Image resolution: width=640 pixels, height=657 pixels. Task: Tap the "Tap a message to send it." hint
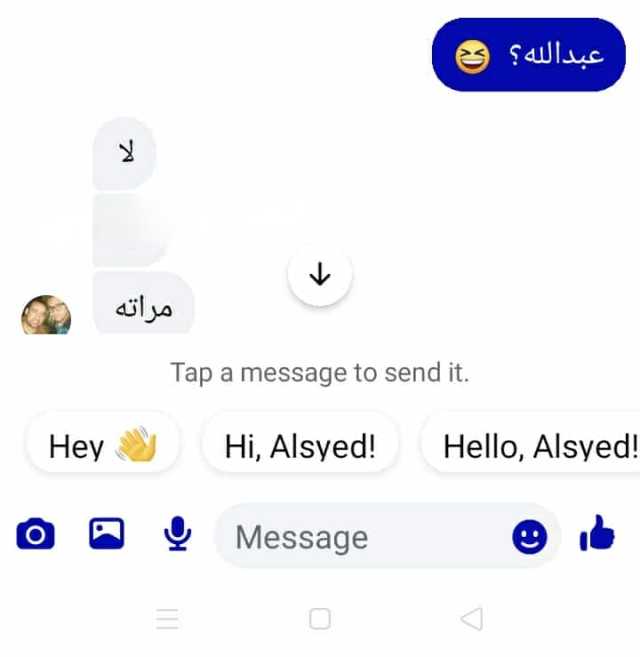point(319,372)
